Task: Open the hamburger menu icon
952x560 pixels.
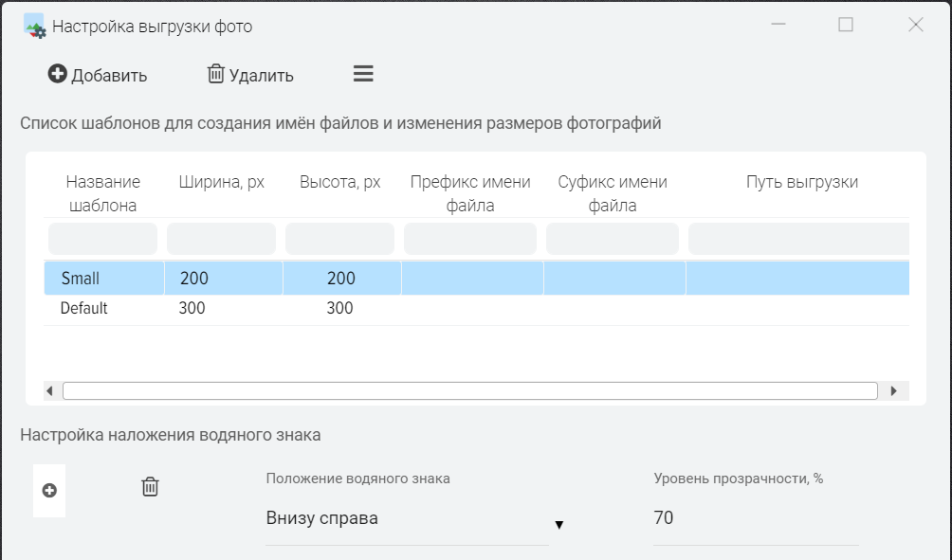Action: click(x=363, y=74)
